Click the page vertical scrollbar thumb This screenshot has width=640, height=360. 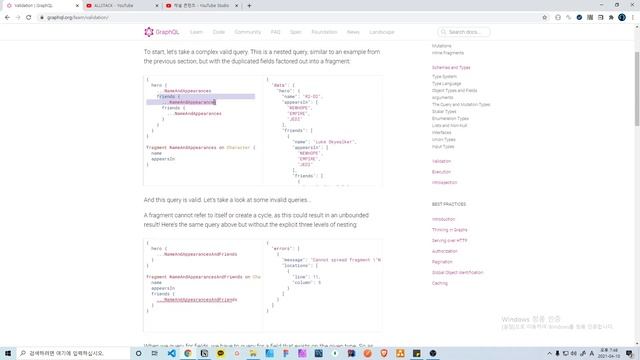tap(637, 89)
